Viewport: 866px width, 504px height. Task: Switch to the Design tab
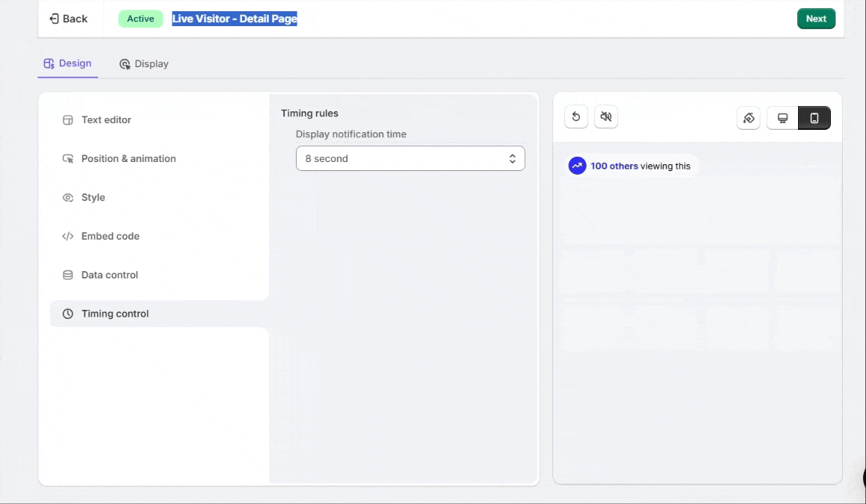point(68,63)
